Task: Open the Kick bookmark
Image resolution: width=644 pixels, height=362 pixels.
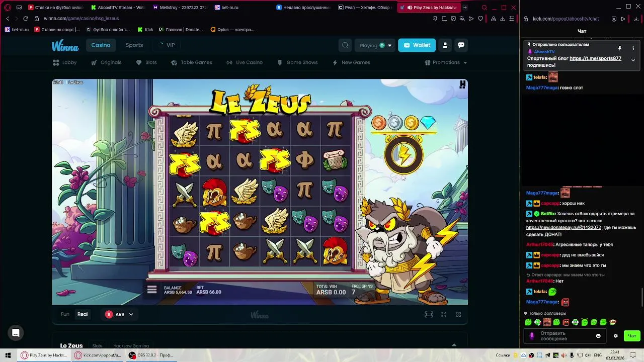Action: (x=145, y=30)
